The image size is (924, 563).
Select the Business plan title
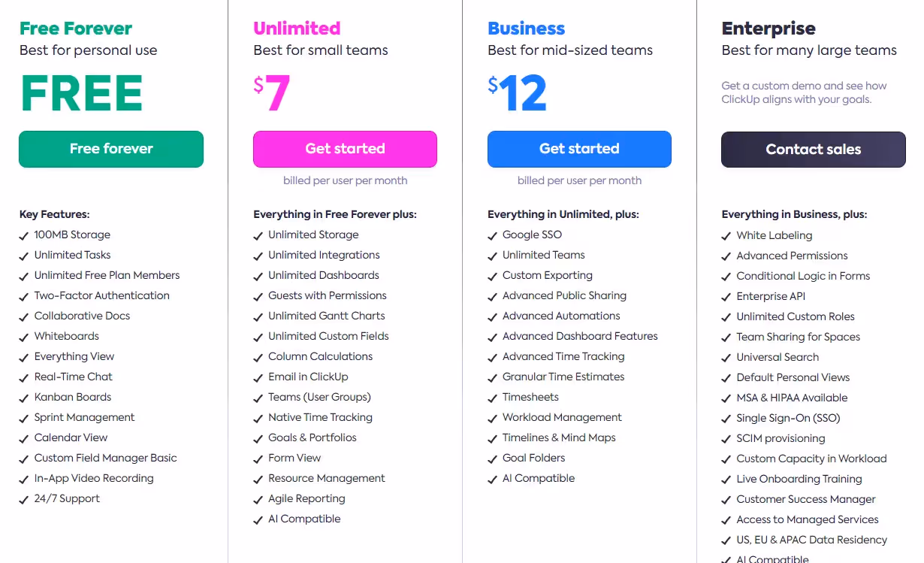526,28
